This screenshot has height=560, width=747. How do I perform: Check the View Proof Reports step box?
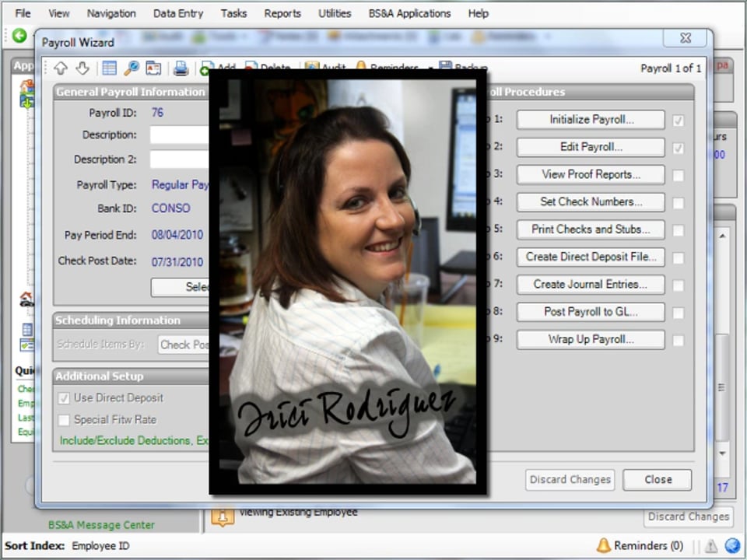(x=679, y=176)
